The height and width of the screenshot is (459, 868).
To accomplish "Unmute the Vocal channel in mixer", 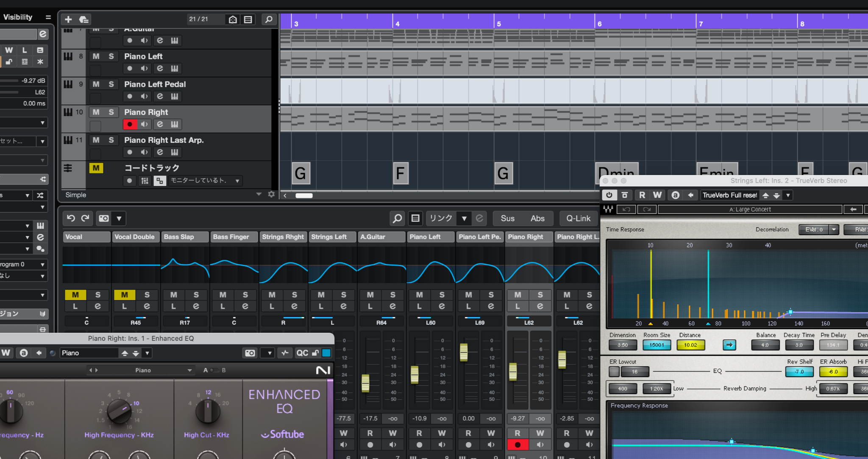I will click(75, 295).
